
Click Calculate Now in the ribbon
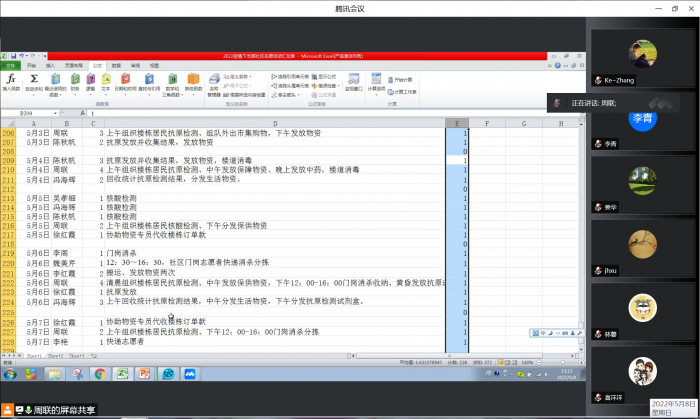coord(400,80)
